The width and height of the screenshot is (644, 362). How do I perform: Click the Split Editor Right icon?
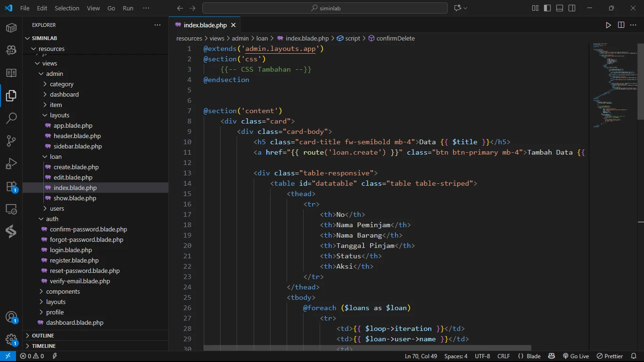tap(621, 25)
